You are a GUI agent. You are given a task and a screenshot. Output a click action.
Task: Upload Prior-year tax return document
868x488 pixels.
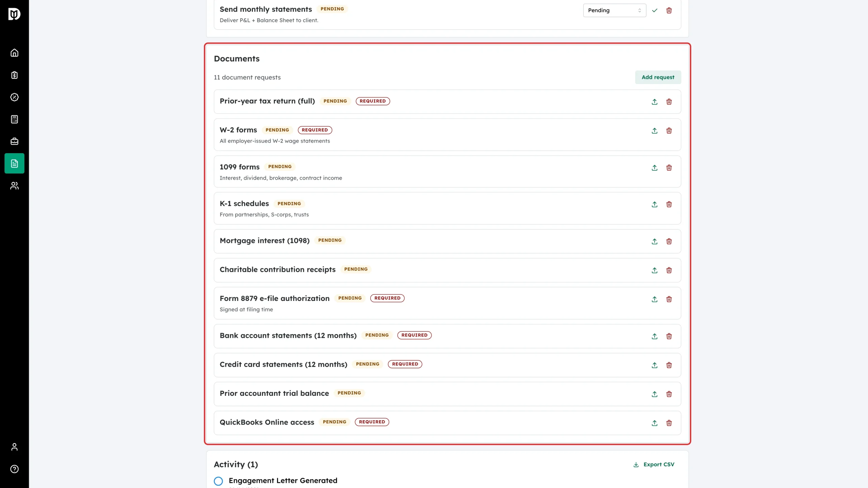pos(654,102)
